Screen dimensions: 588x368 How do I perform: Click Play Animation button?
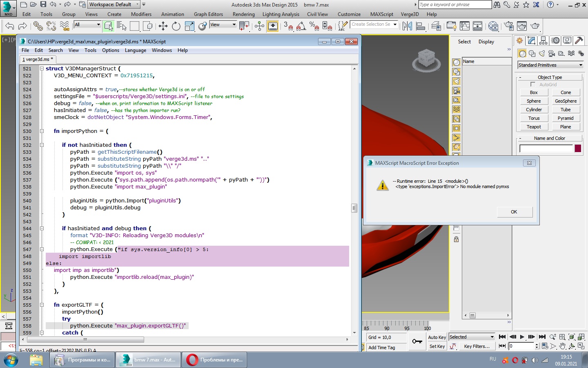tap(522, 337)
